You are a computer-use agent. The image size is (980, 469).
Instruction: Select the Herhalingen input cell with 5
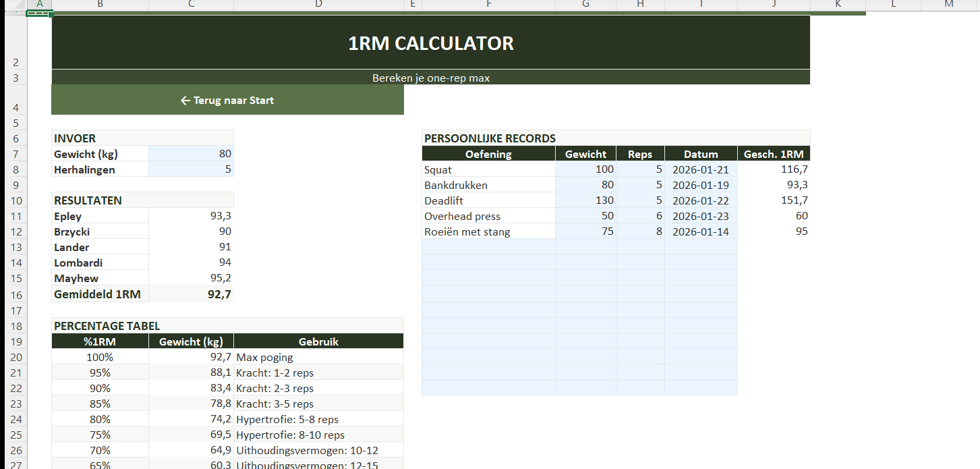191,169
